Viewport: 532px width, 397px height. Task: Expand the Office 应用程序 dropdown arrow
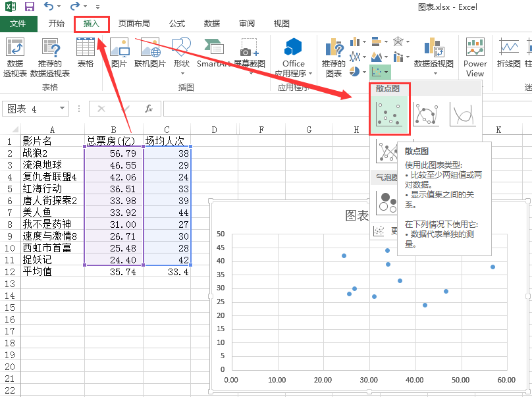tap(310, 73)
